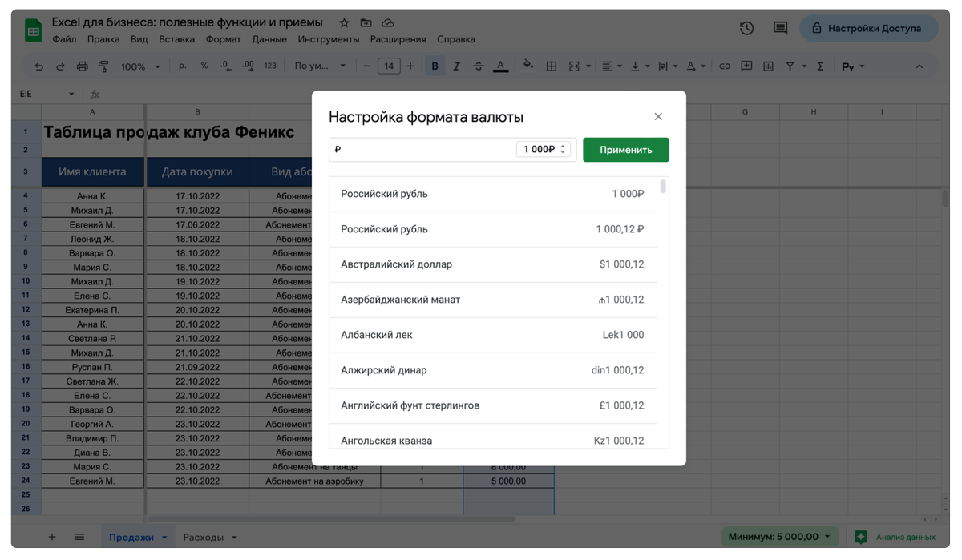This screenshot has width=962, height=560.
Task: Collapse the toolbar with the chevron
Action: [x=920, y=66]
